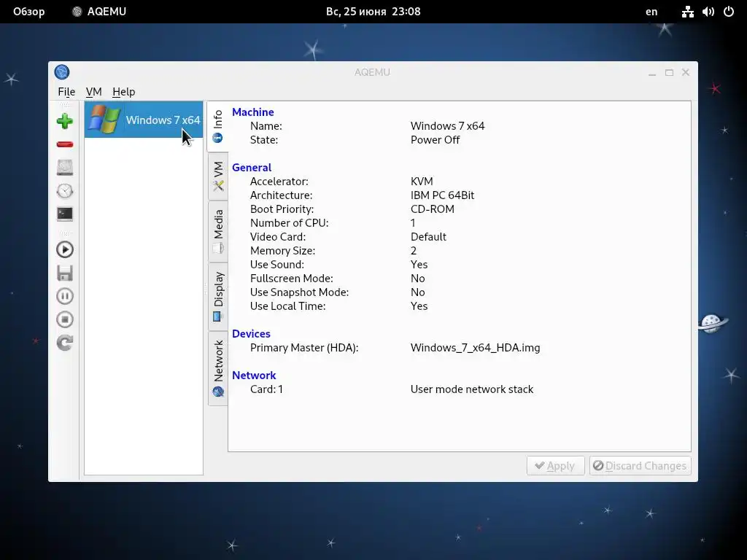The height and width of the screenshot is (560, 747).
Task: Switch to the Network tab
Action: tap(217, 368)
